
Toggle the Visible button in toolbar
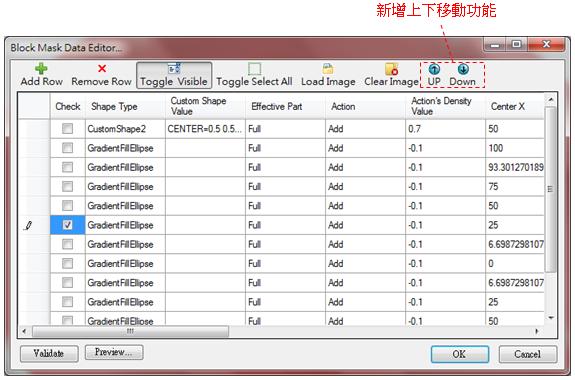(x=174, y=76)
